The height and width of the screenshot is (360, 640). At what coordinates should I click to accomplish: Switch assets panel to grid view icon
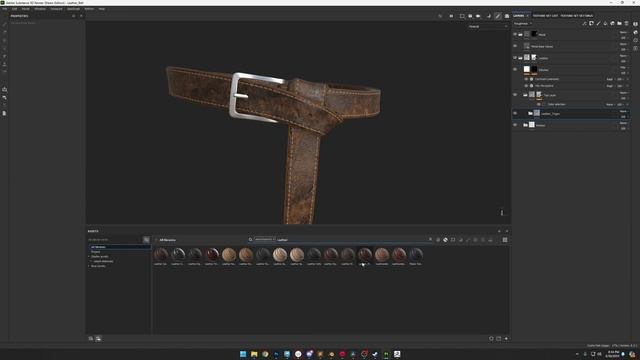(505, 240)
